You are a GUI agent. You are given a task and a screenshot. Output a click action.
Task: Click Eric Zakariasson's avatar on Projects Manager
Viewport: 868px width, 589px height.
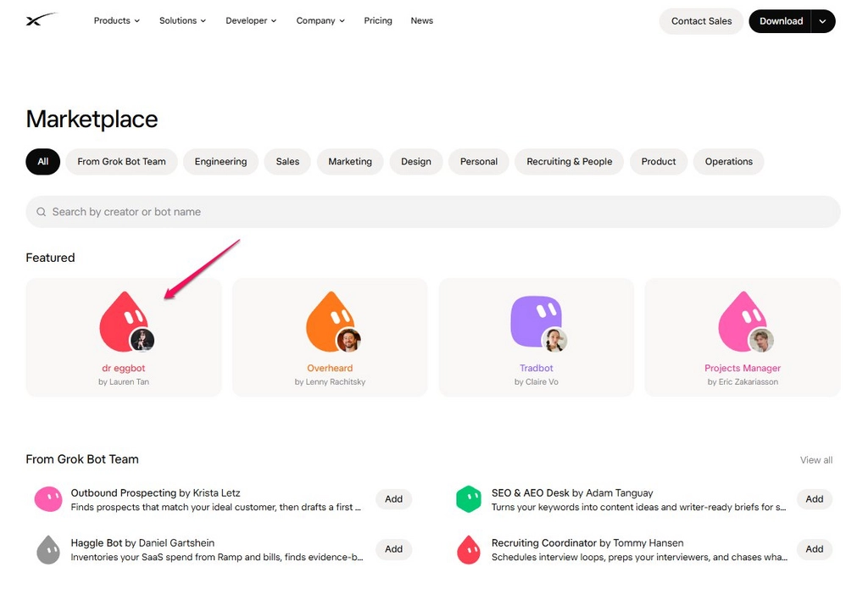pyautogui.click(x=761, y=340)
